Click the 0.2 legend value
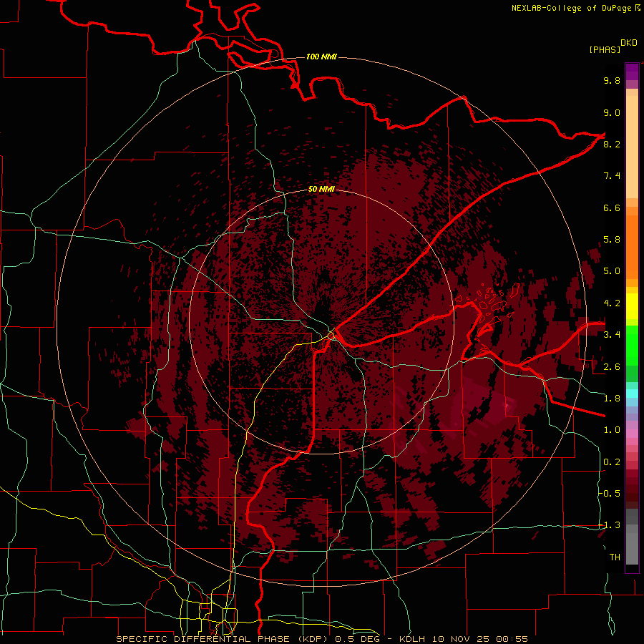644x644 pixels. [x=612, y=462]
